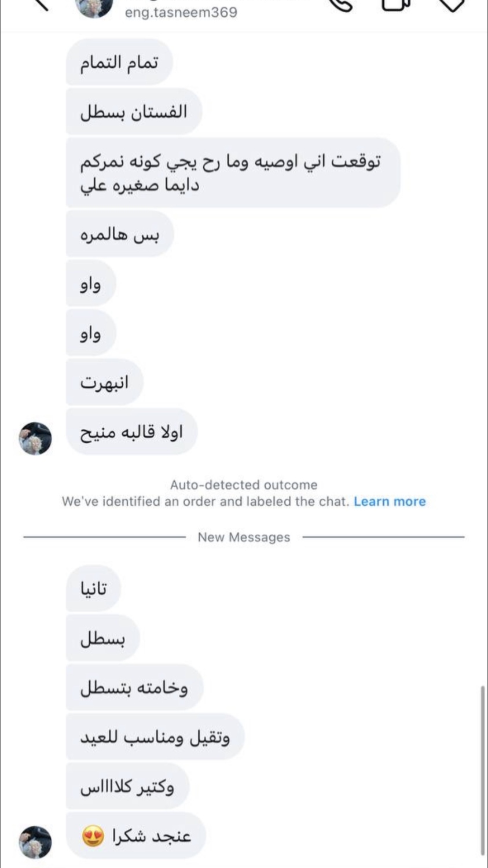Image resolution: width=488 pixels, height=868 pixels.
Task: Click the Learn more link
Action: (x=390, y=502)
